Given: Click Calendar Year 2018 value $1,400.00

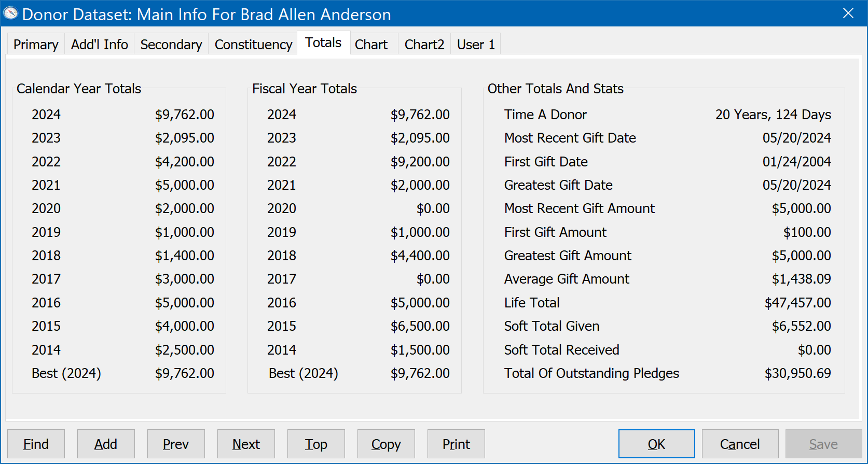Looking at the screenshot, I should point(185,256).
